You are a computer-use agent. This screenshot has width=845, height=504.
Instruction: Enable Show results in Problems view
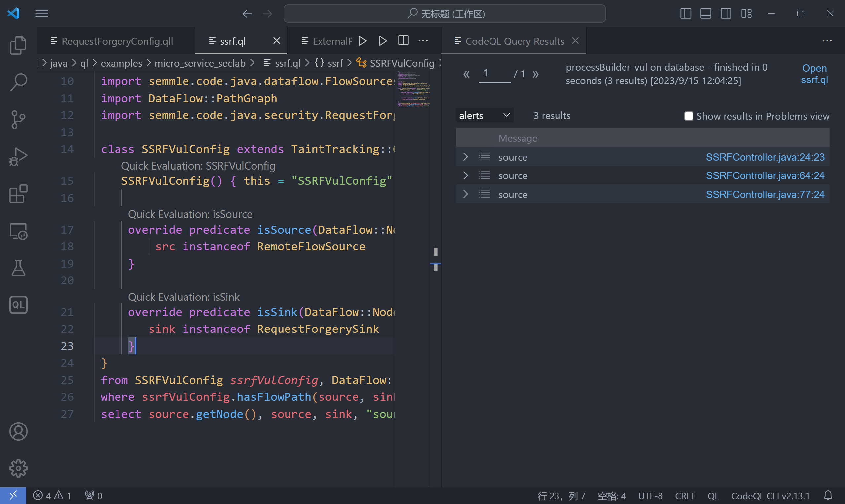pyautogui.click(x=688, y=116)
